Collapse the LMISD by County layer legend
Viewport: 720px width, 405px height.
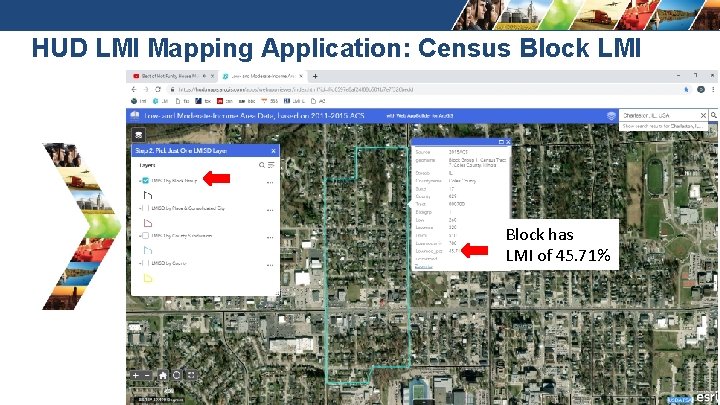140,263
